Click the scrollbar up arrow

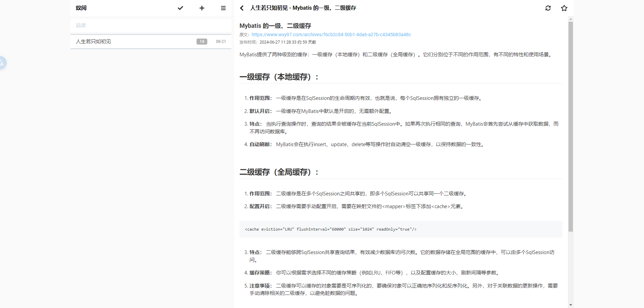point(571,19)
